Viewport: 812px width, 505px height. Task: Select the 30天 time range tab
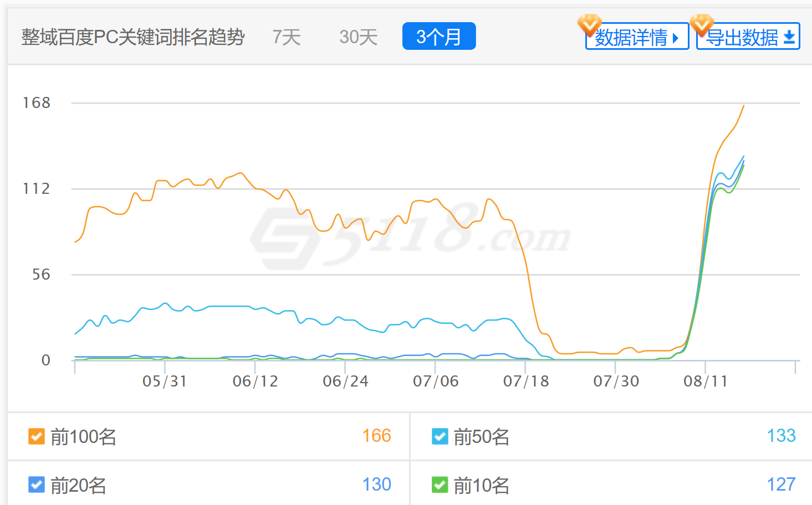(x=358, y=37)
